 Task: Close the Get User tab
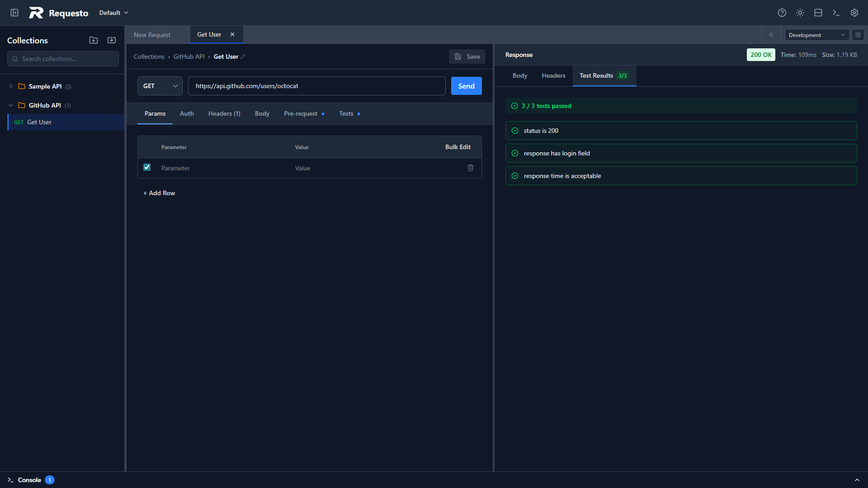pyautogui.click(x=232, y=34)
